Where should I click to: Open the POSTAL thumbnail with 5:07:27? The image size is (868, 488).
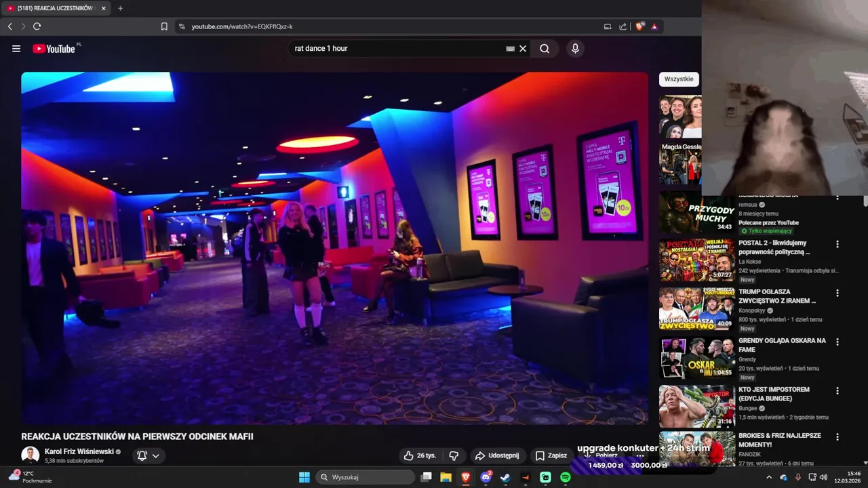pos(697,260)
